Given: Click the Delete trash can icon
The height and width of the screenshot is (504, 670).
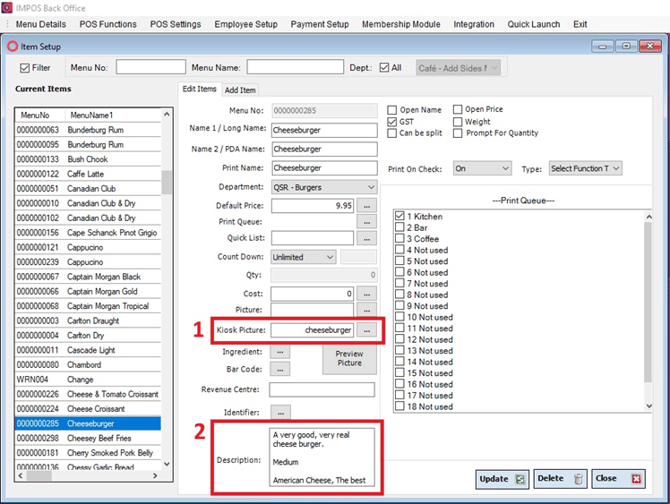Looking at the screenshot, I should pos(578,479).
